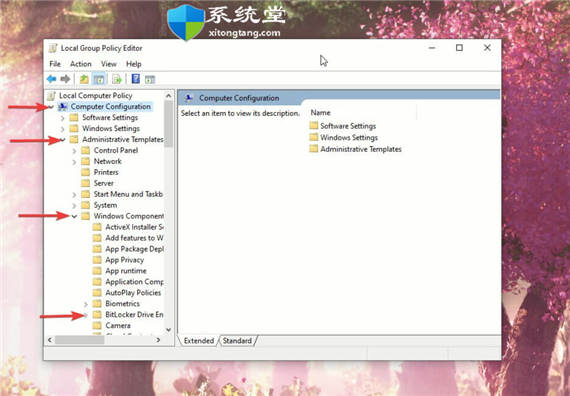Open the View menu

109,64
